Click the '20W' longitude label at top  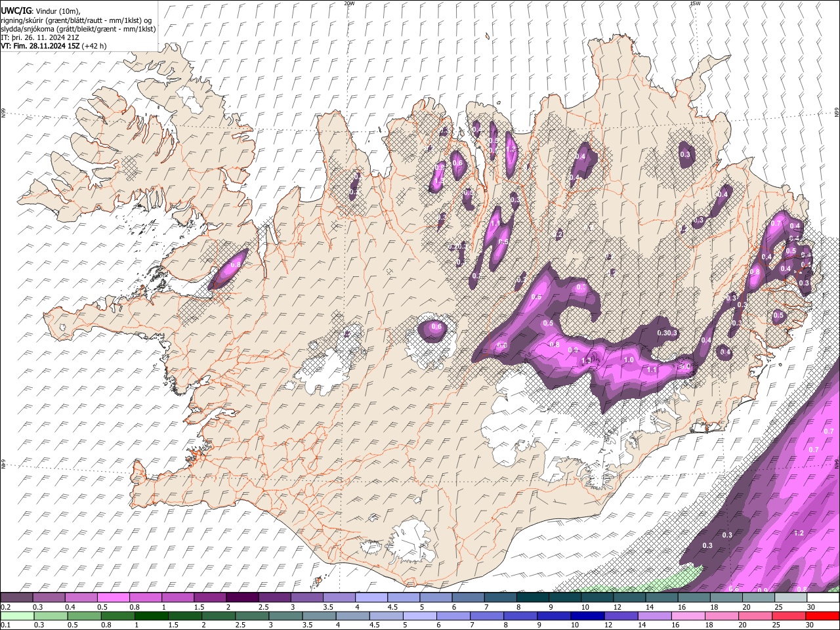pyautogui.click(x=350, y=3)
